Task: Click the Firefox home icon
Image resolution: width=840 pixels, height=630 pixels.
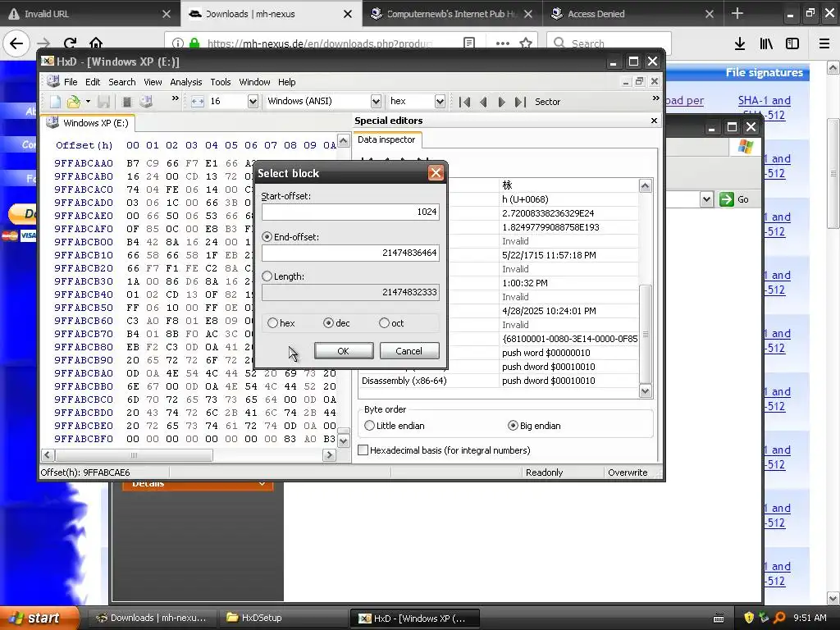Action: click(x=96, y=43)
